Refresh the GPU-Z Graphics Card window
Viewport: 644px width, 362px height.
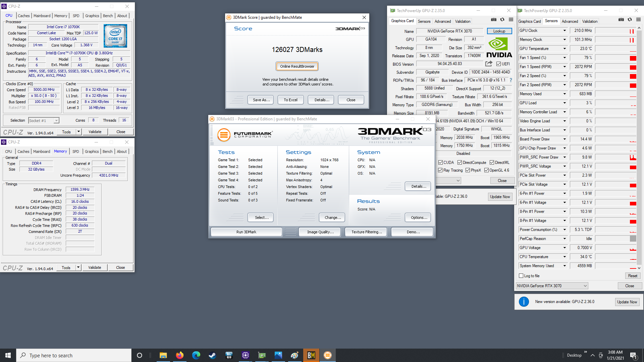pos(502,20)
